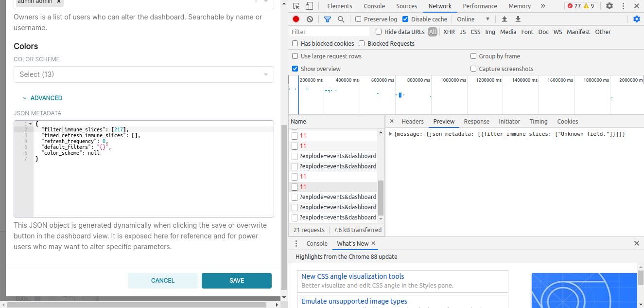
Task: Filter requests by WS
Action: coord(557,32)
